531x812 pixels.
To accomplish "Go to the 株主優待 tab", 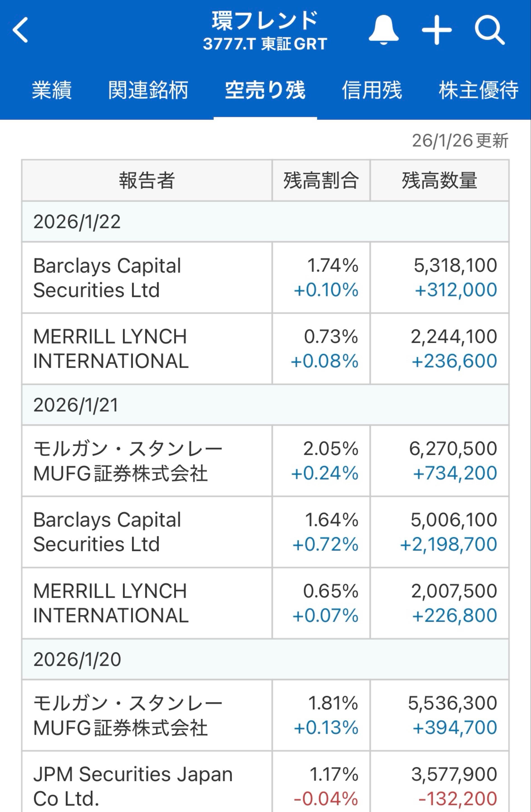I will [478, 90].
